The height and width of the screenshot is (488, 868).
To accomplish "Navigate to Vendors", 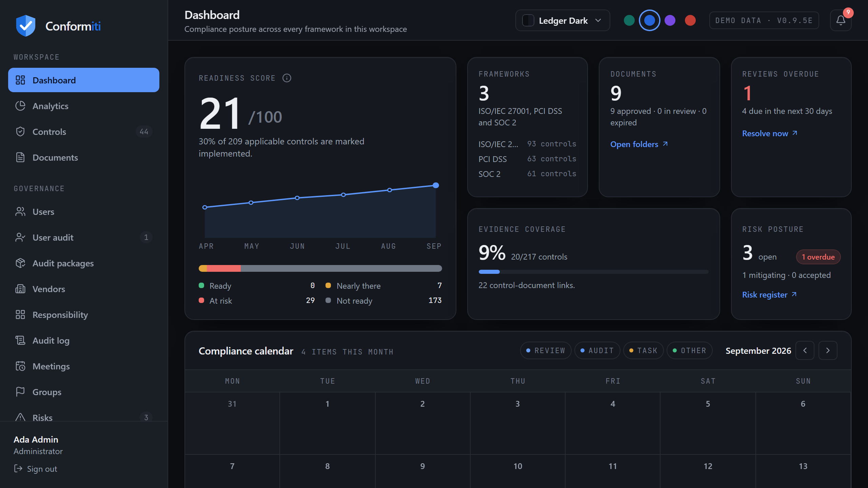I will [84, 289].
